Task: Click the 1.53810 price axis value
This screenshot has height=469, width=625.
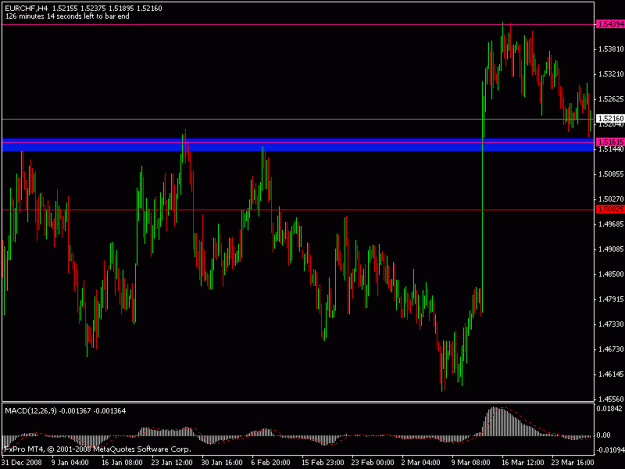Action: pos(611,49)
